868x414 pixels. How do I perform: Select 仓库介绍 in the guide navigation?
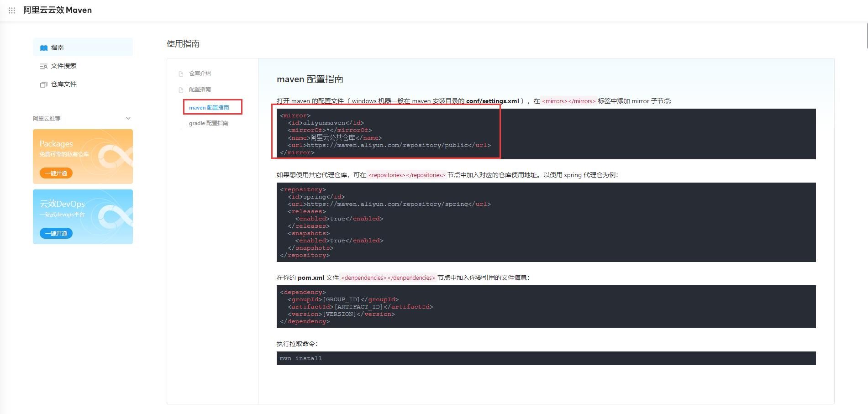coord(200,73)
